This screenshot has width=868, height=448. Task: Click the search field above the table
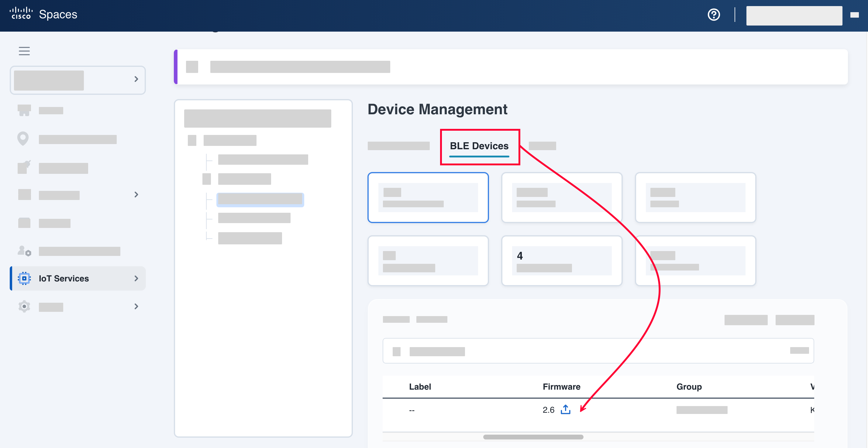598,350
